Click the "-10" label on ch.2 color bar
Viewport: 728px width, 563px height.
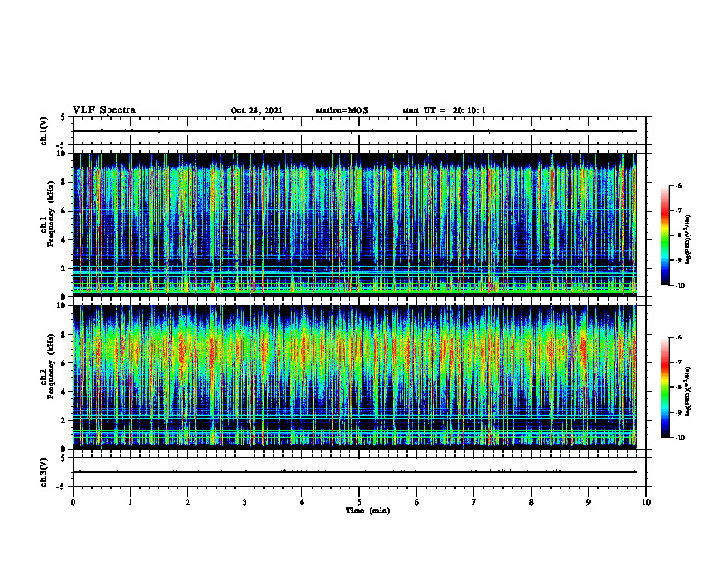[680, 438]
